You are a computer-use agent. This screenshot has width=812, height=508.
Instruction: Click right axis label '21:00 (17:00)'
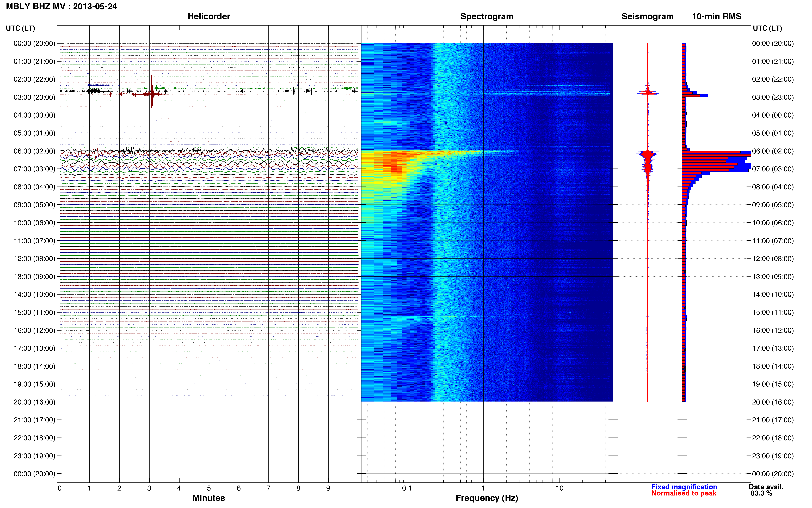pyautogui.click(x=773, y=420)
